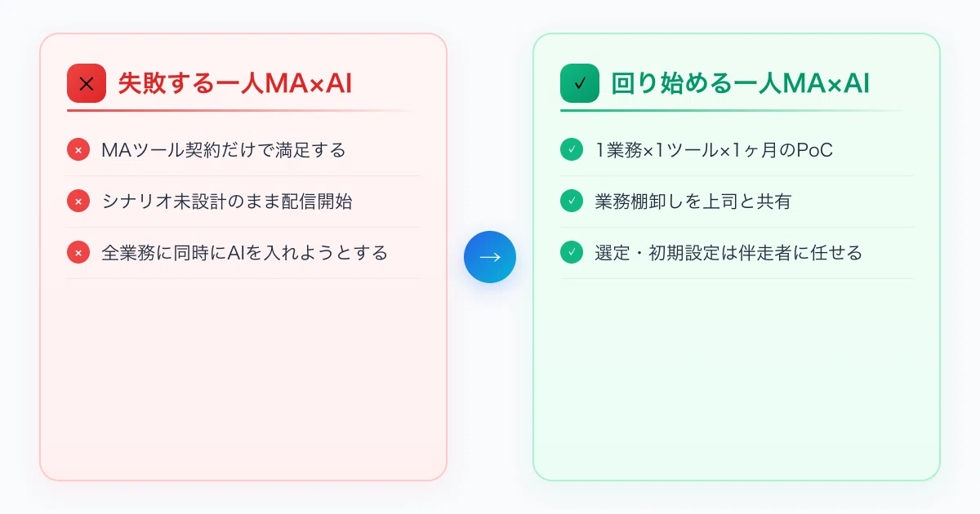
Task: Click the red underline beneath the failure heading
Action: [243, 110]
